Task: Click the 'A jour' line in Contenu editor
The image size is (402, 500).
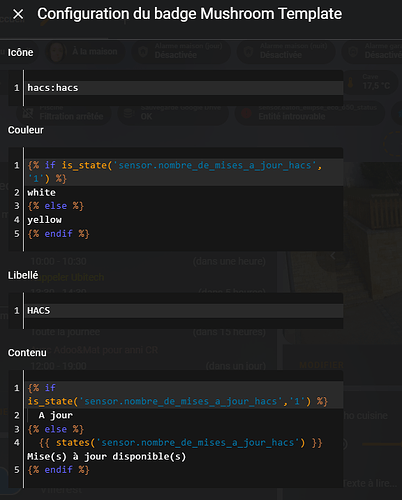Action: coord(56,415)
